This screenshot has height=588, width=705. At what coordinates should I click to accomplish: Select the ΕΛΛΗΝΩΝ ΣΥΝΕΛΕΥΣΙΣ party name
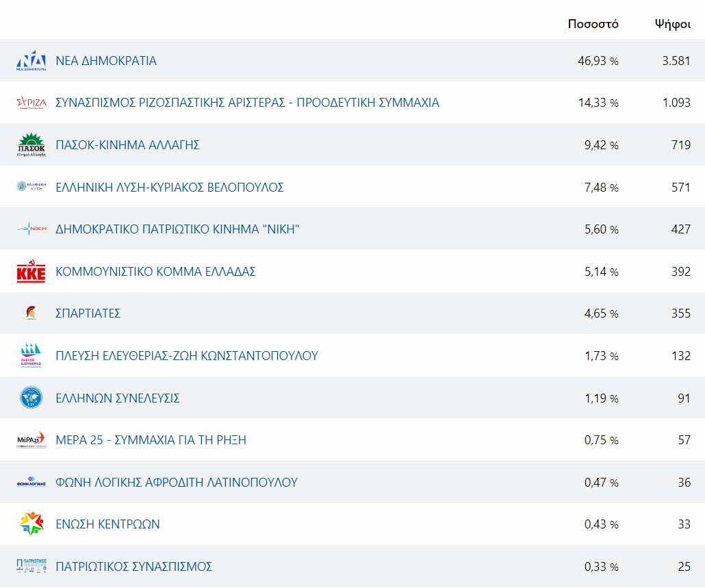(118, 398)
